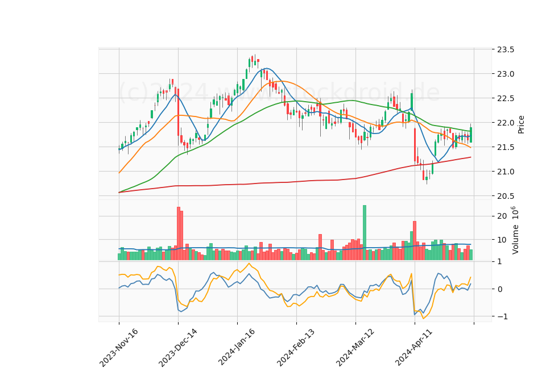
Task: Select the 23.5 price tick label
Action: [x=505, y=50]
